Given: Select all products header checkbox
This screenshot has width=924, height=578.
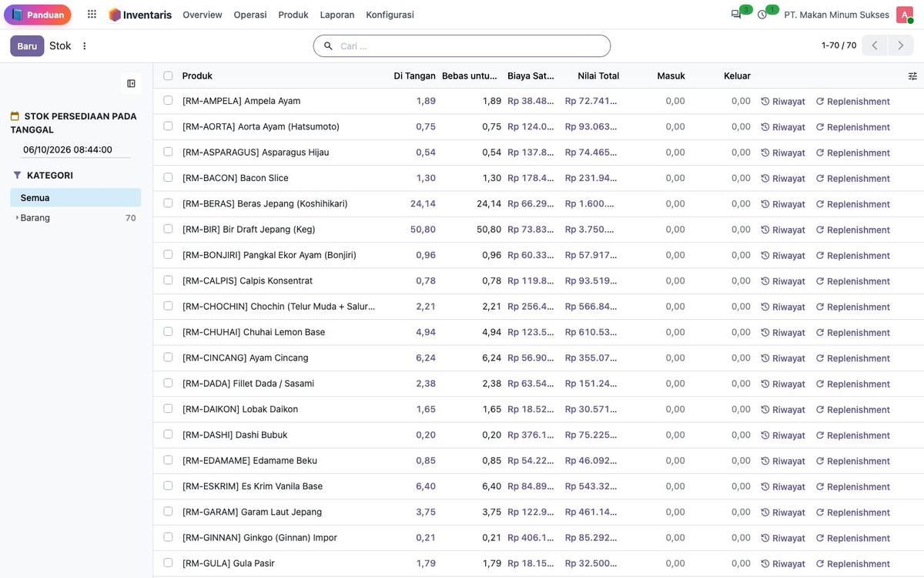Looking at the screenshot, I should [168, 76].
